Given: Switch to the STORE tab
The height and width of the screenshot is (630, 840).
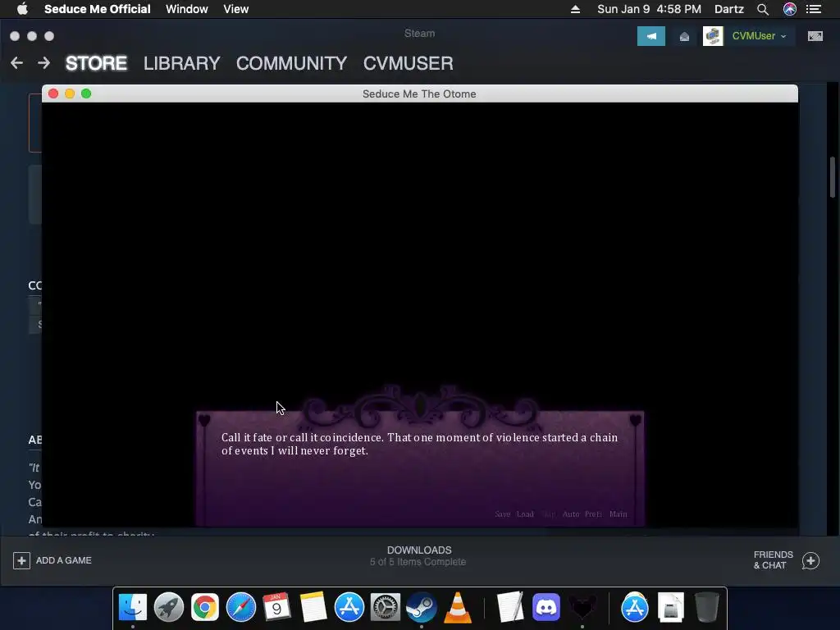Looking at the screenshot, I should 97,63.
